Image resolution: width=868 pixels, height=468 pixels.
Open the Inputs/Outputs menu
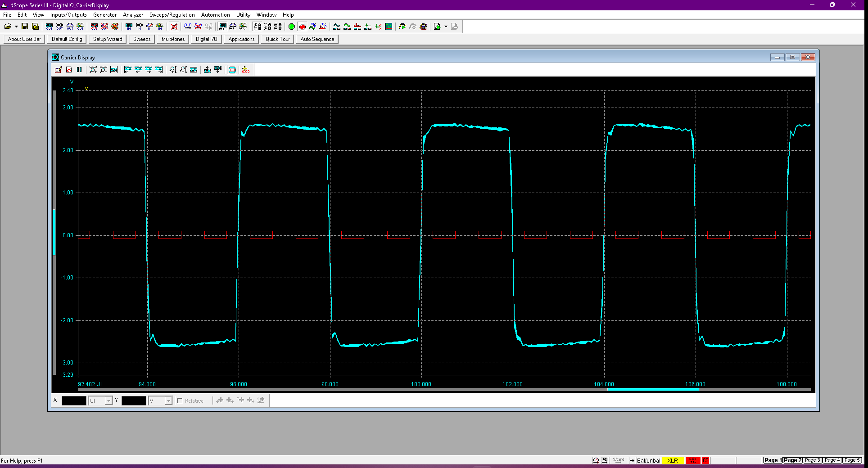[68, 15]
